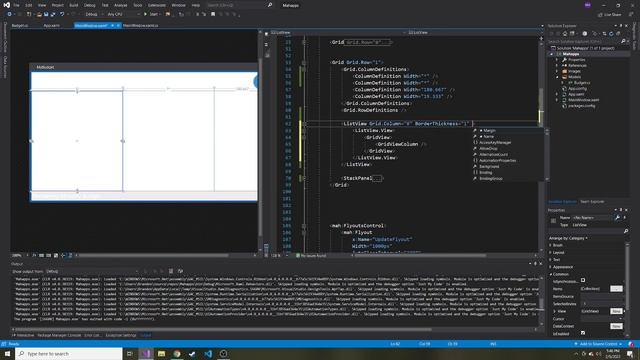Expand the Layout category in Properties
This screenshot has width=640, height=360.
pyautogui.click(x=551, y=253)
